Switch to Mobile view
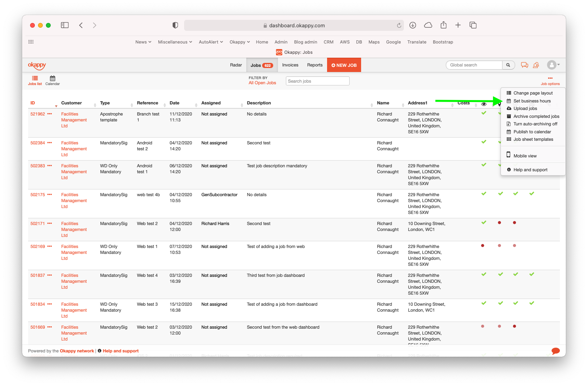Screen dimensions: 588x386 (x=525, y=156)
